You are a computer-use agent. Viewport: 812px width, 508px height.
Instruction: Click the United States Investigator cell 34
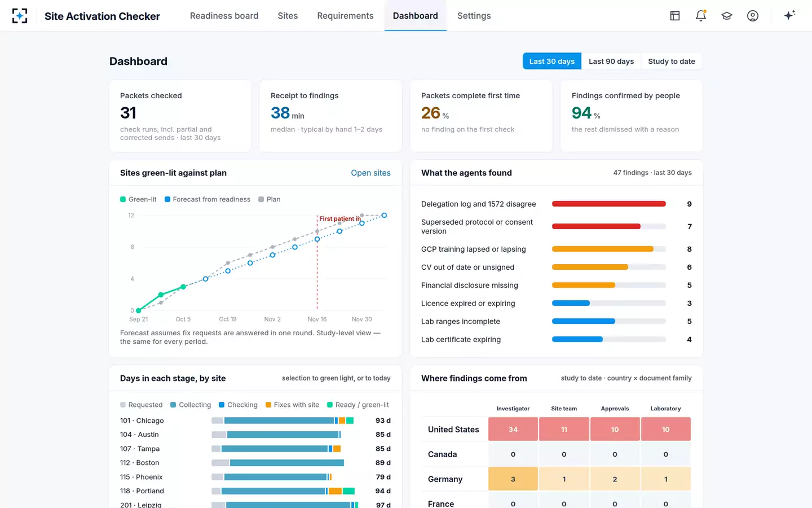[x=513, y=430]
